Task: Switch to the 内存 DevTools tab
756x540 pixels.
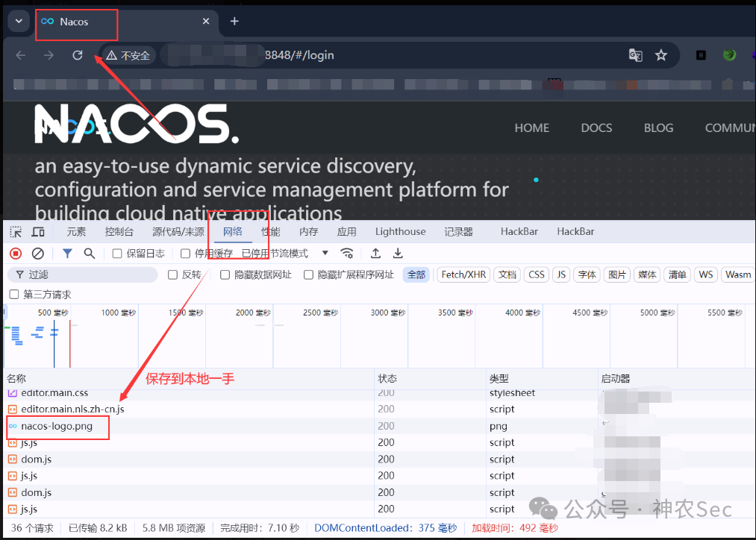Action: point(308,232)
